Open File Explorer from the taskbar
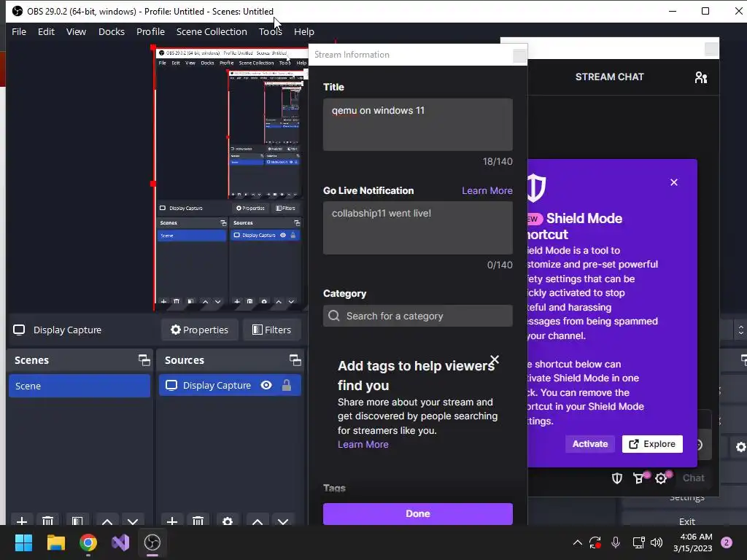 click(x=55, y=542)
